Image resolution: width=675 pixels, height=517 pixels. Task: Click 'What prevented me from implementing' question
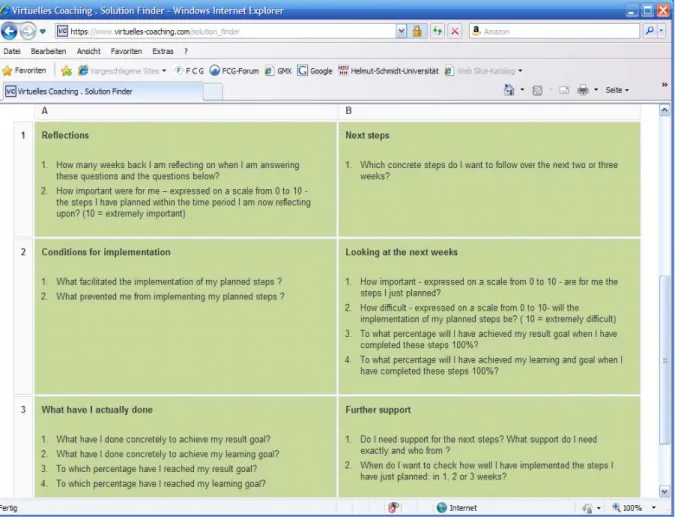(170, 297)
